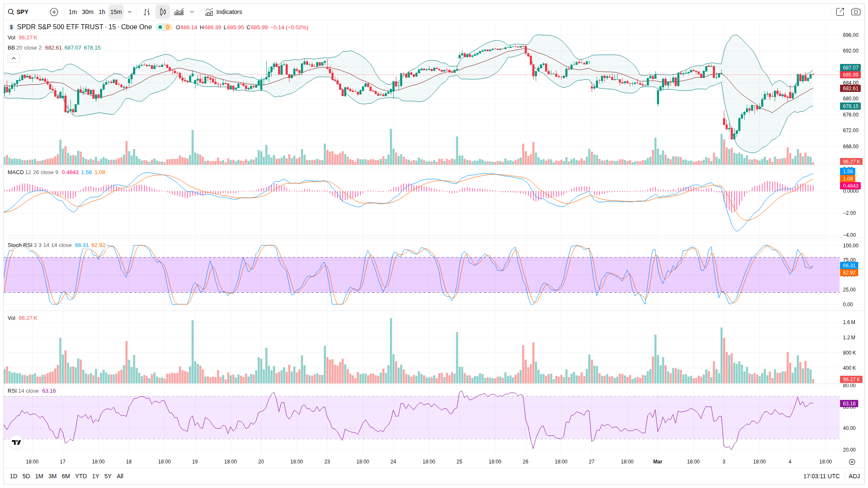Select the candlestick chart style icon
The width and height of the screenshot is (868, 488).
click(163, 12)
